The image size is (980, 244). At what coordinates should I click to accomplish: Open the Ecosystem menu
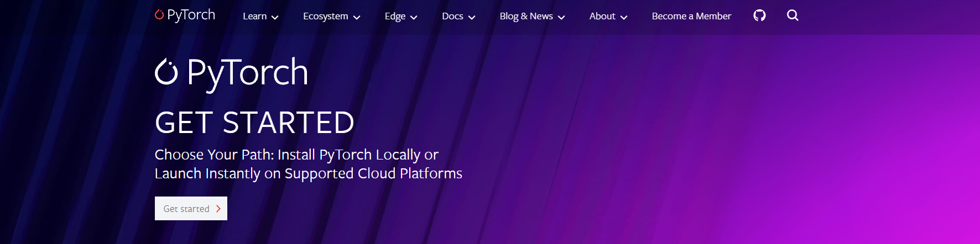332,17
